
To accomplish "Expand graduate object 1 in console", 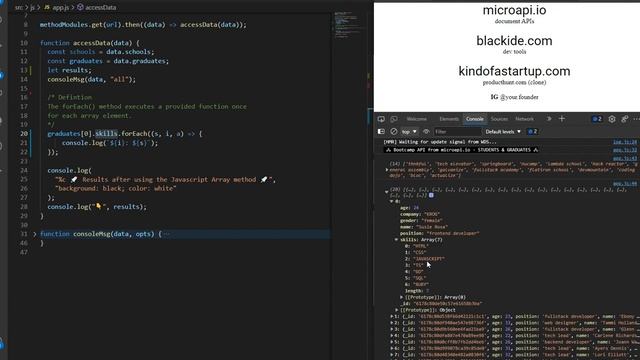I will tap(392, 316).
